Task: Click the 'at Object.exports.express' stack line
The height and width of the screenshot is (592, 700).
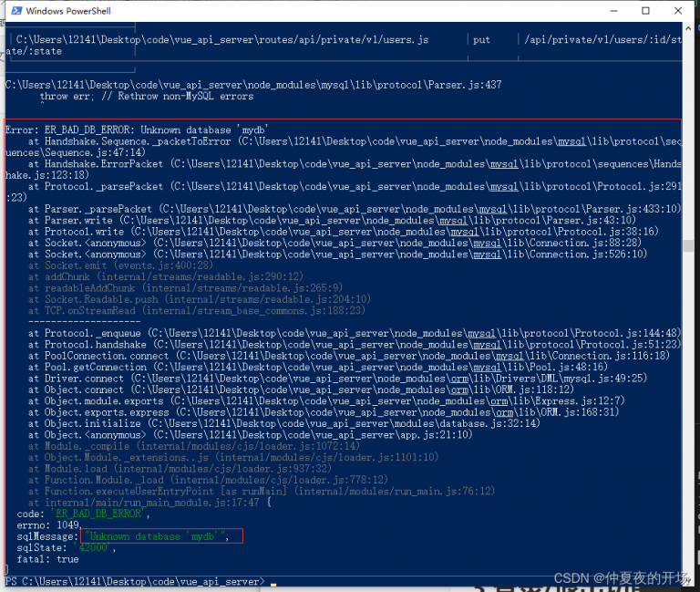Action: tap(324, 412)
